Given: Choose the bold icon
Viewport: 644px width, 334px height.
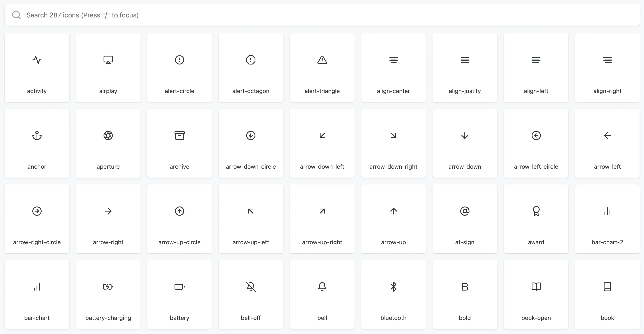Looking at the screenshot, I should (x=464, y=287).
